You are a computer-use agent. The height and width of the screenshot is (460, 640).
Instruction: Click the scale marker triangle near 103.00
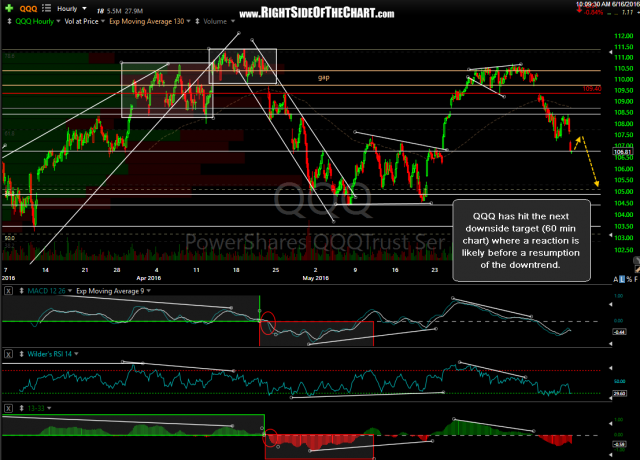point(611,236)
